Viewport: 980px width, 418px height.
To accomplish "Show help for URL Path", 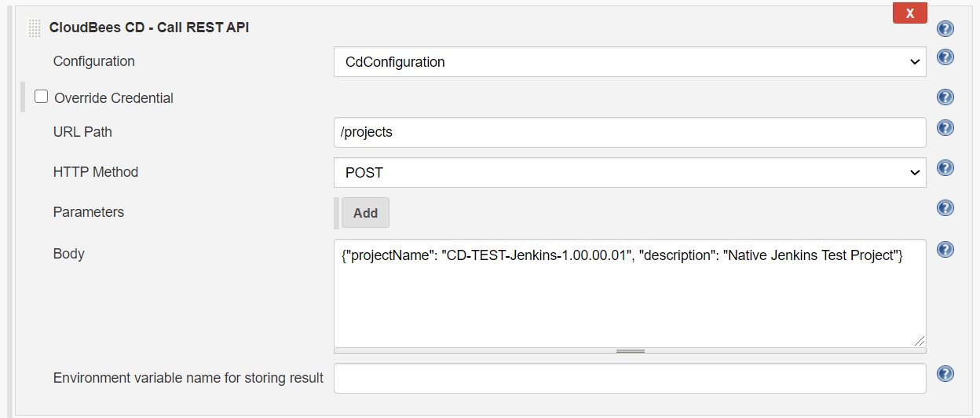I will 945,128.
